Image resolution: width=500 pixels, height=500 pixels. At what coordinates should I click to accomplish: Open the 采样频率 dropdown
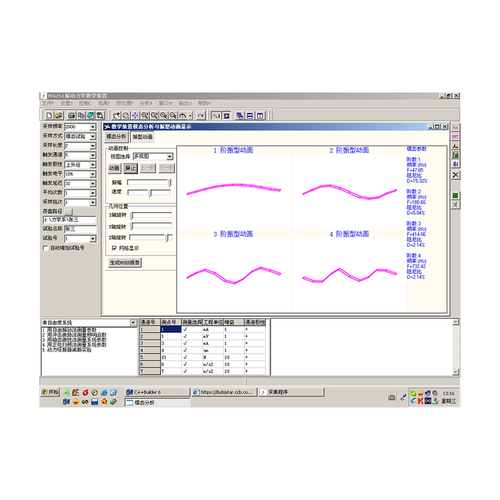[x=93, y=127]
